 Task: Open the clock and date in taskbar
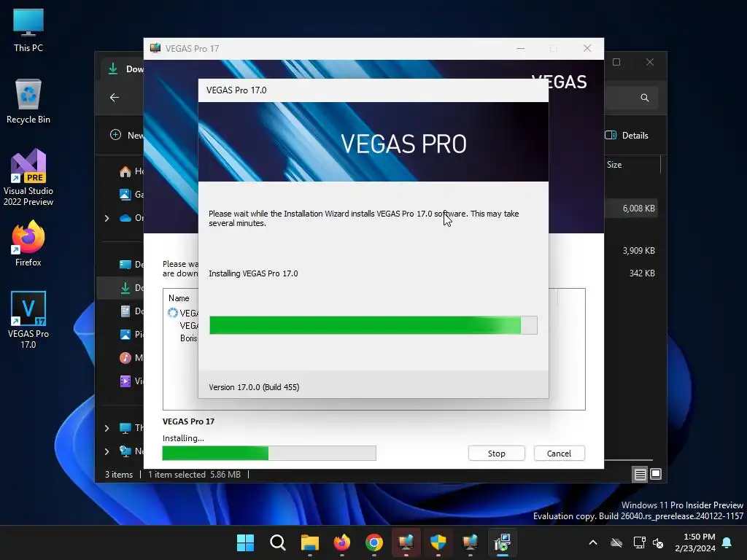click(694, 542)
